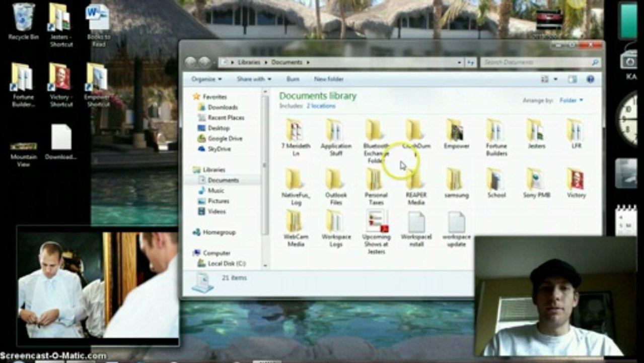Open the Application Stuff folder
Viewport: 644px width, 363px height.
(x=336, y=137)
